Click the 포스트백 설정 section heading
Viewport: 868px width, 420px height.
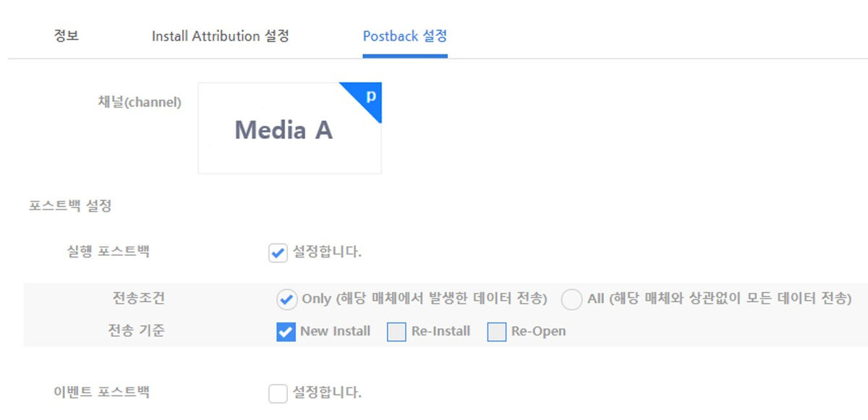pos(70,206)
